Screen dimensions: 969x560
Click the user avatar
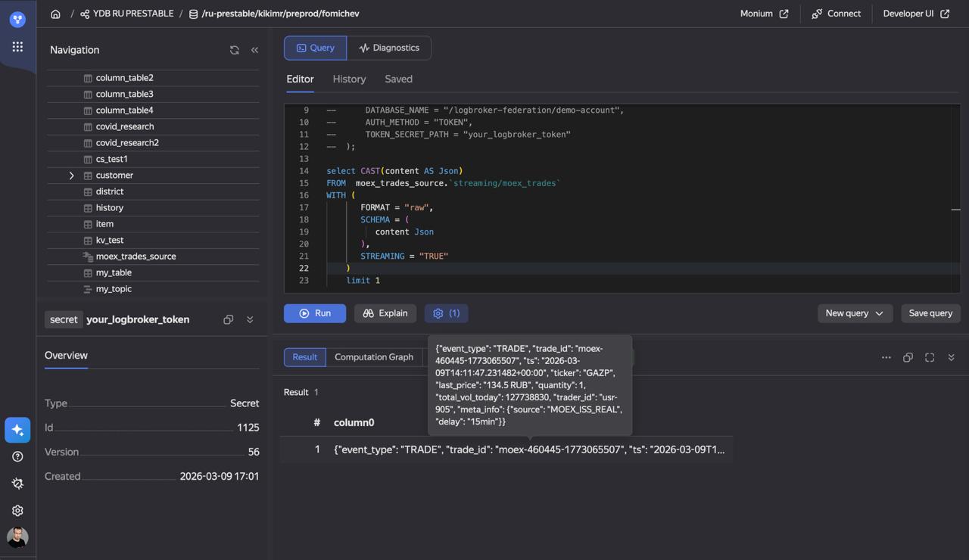pyautogui.click(x=17, y=537)
